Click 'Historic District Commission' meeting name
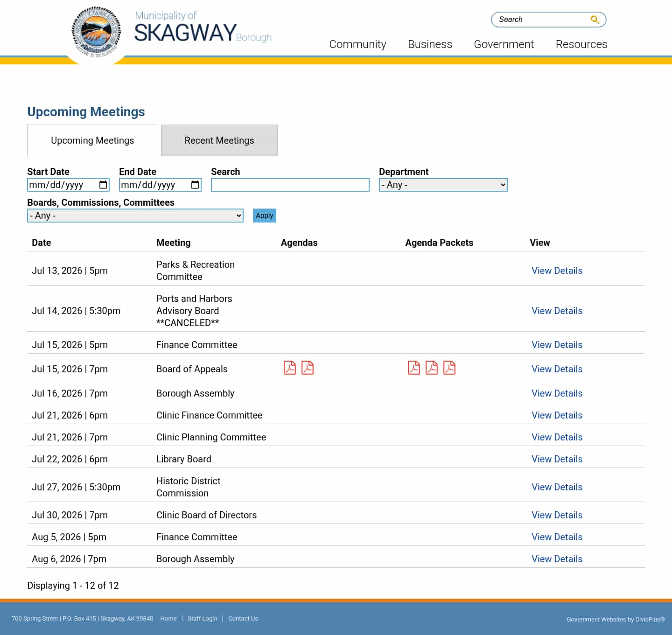This screenshot has width=672, height=635. coord(189,487)
